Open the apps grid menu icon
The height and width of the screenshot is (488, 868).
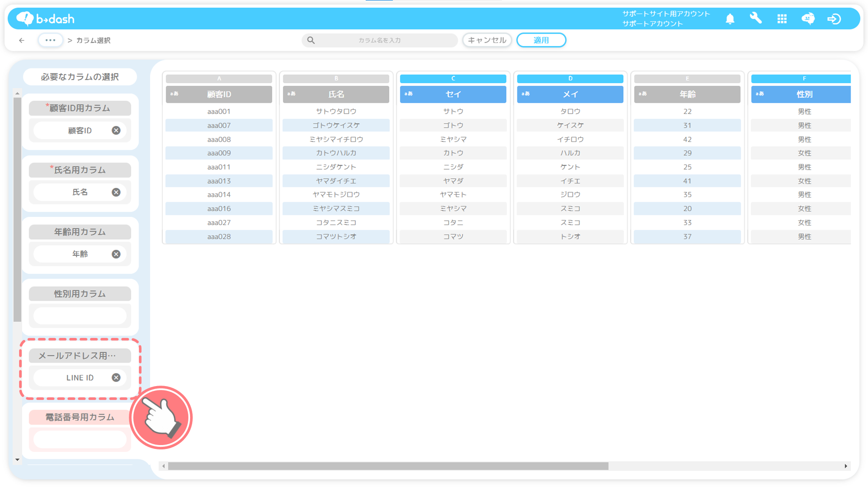pyautogui.click(x=782, y=19)
